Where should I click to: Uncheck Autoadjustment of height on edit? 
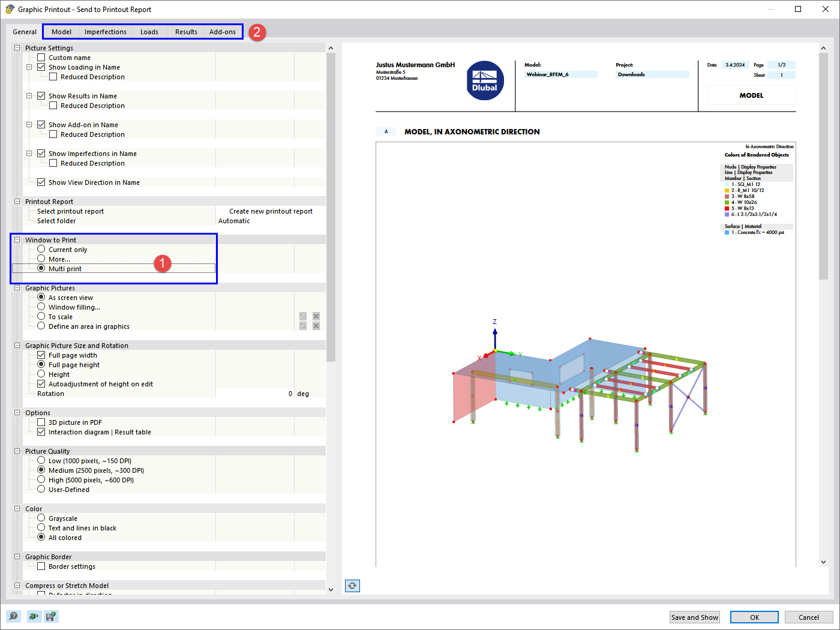41,384
